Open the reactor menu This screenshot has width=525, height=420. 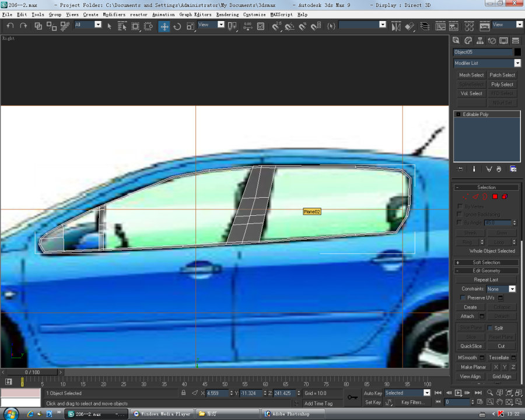pyautogui.click(x=139, y=15)
